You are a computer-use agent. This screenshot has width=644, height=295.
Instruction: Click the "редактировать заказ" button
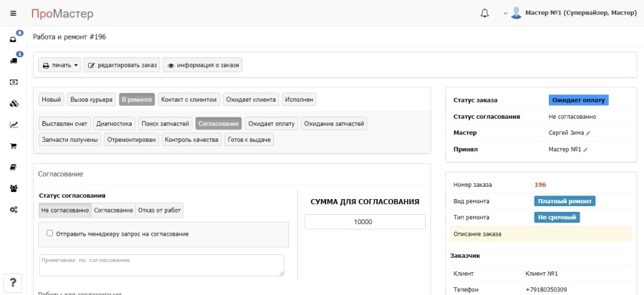pos(121,65)
